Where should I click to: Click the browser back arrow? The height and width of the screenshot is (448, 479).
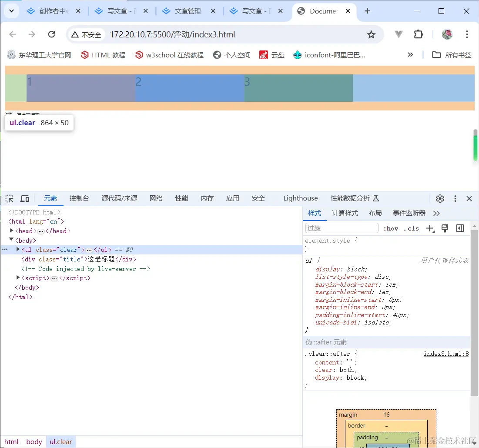pos(13,34)
